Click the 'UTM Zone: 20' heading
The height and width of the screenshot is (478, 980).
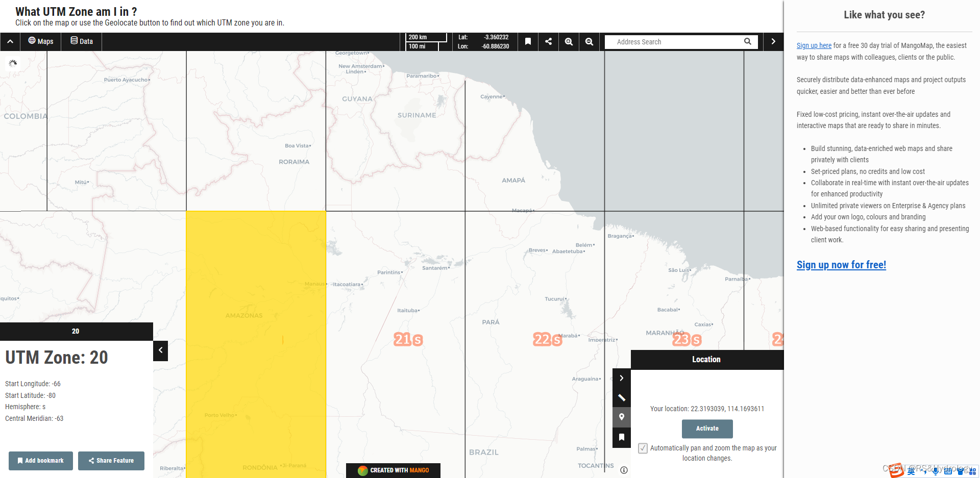pos(57,358)
